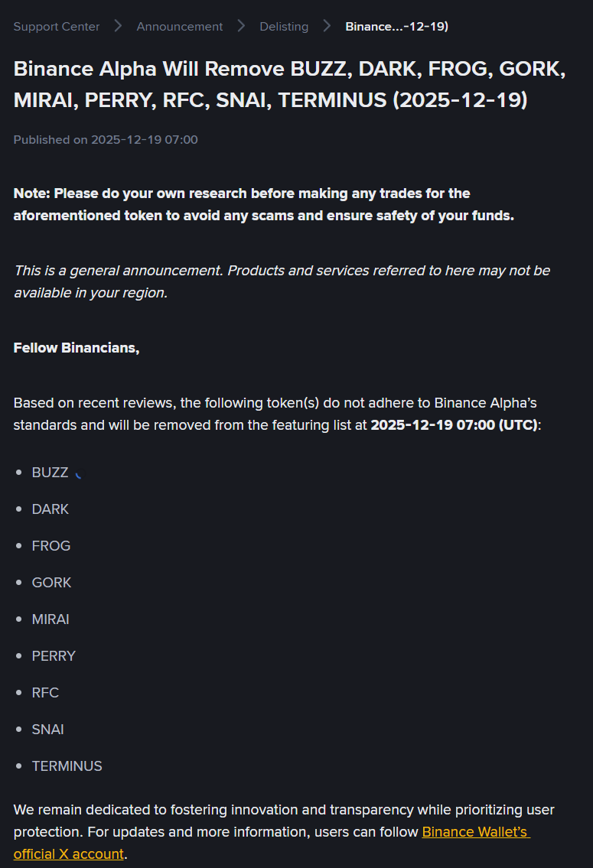Click chevron between Announcement and Delisting
Viewport: 593px width, 868px height.
(x=241, y=26)
